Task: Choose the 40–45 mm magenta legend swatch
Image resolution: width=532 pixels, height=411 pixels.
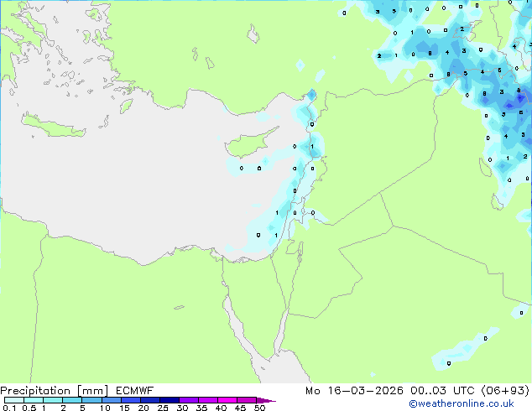Action: point(227,400)
